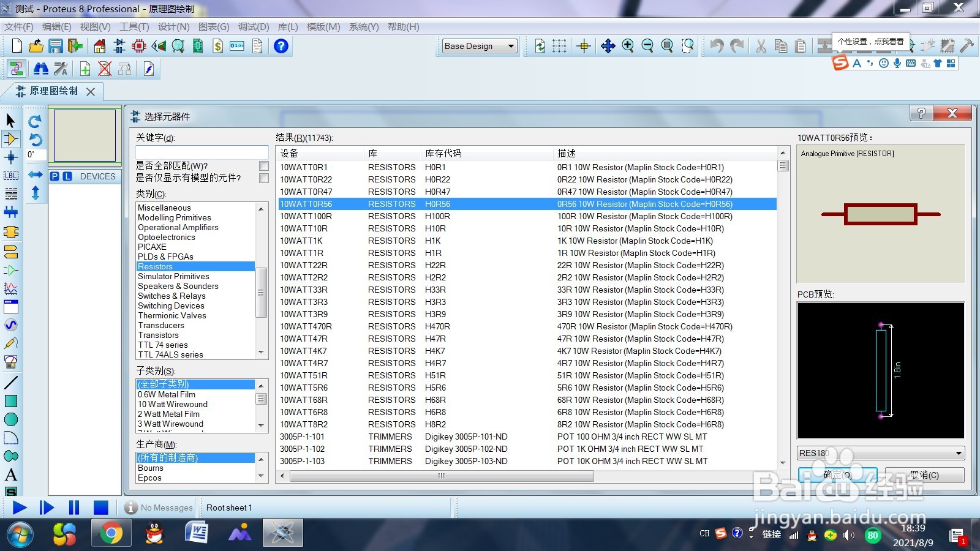The width and height of the screenshot is (980, 551).
Task: Select 0.6W Metal Film subcategory
Action: pos(167,394)
